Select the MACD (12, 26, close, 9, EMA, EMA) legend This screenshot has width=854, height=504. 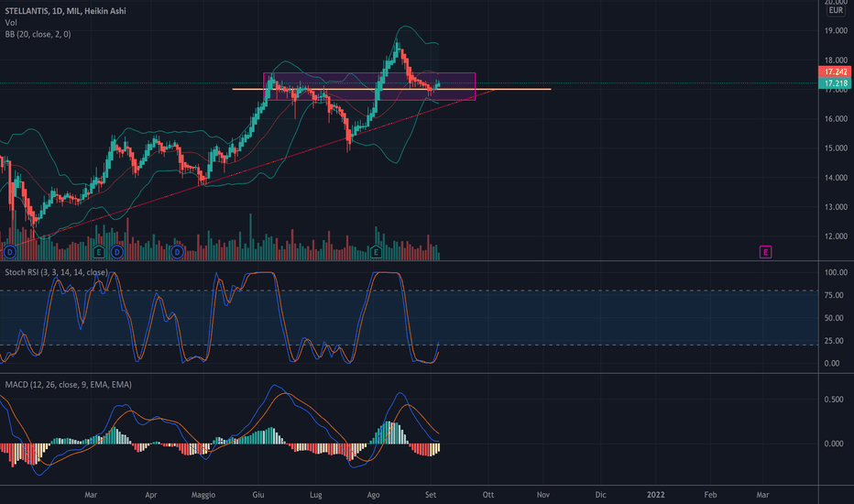pos(68,385)
